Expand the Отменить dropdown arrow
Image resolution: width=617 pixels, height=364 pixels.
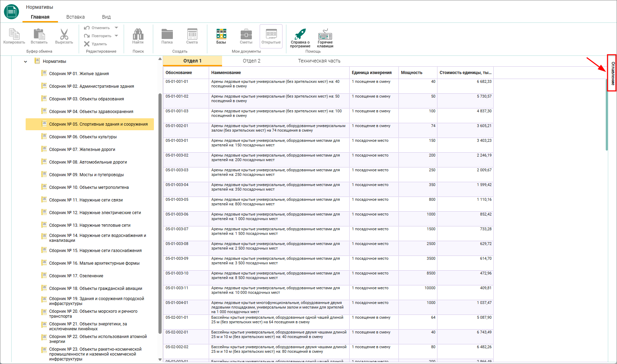coord(116,28)
